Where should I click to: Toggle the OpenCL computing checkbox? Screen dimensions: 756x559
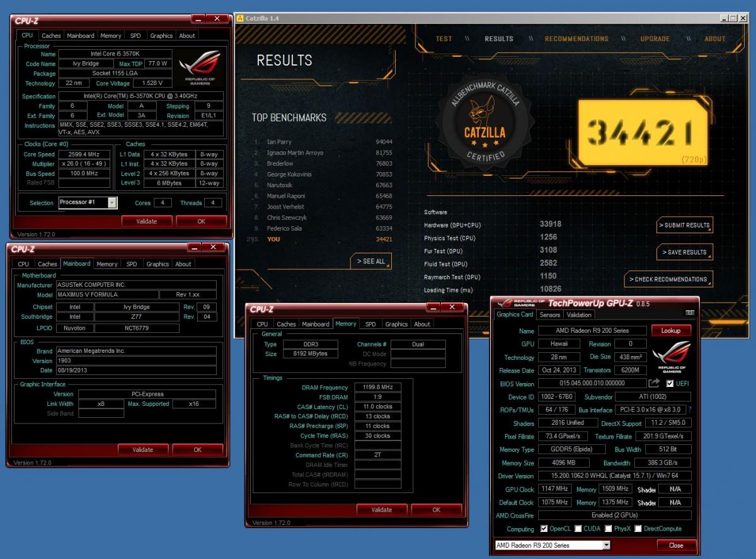click(x=544, y=529)
